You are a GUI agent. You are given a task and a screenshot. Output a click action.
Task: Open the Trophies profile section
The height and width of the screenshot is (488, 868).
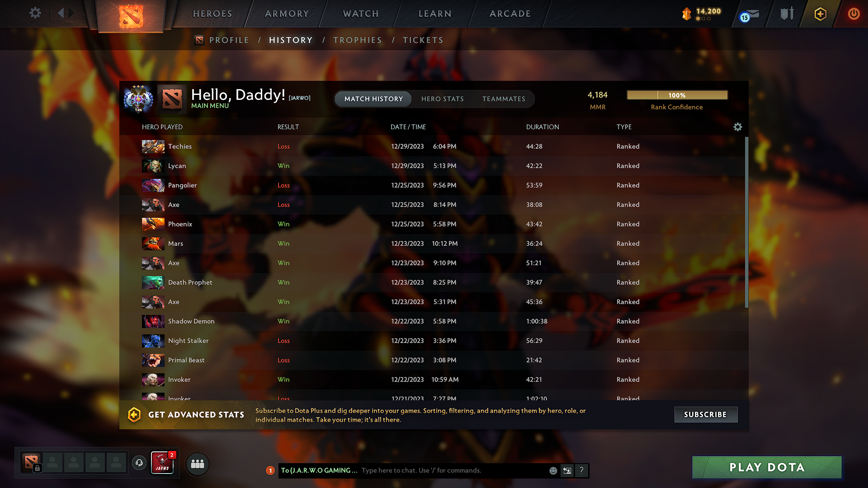click(358, 40)
